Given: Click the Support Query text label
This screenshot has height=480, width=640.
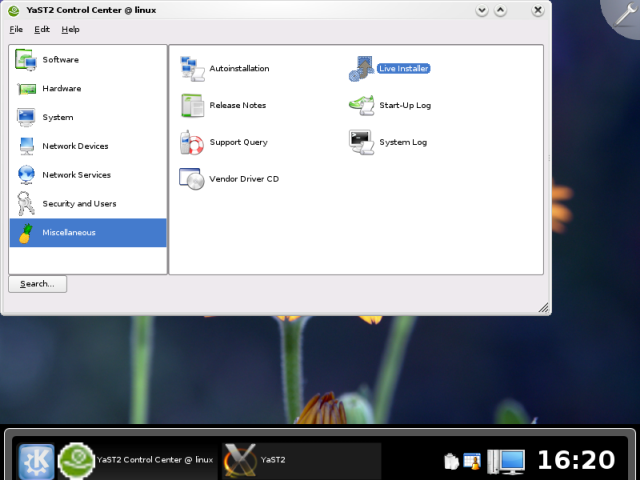Looking at the screenshot, I should tap(238, 142).
